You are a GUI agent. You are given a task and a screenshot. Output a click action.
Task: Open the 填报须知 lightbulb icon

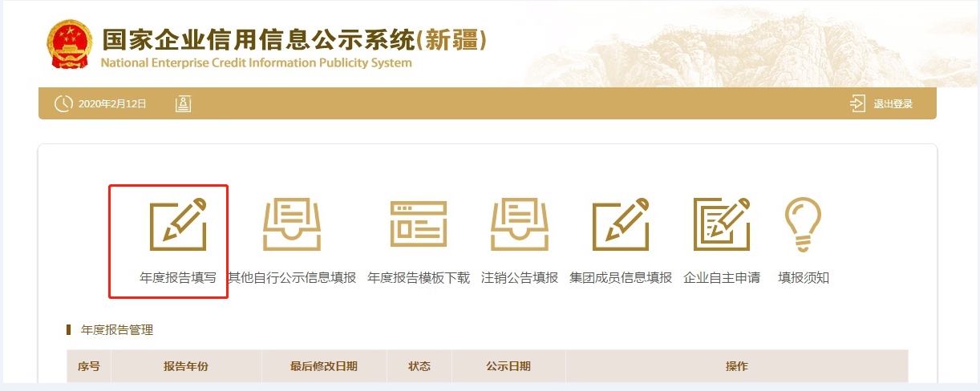pyautogui.click(x=803, y=224)
